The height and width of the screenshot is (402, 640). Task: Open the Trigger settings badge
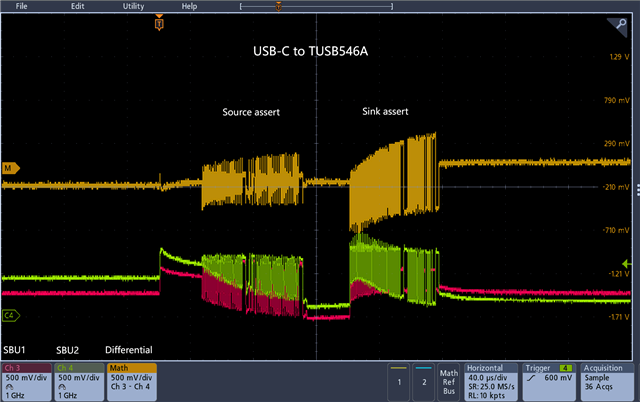click(549, 382)
